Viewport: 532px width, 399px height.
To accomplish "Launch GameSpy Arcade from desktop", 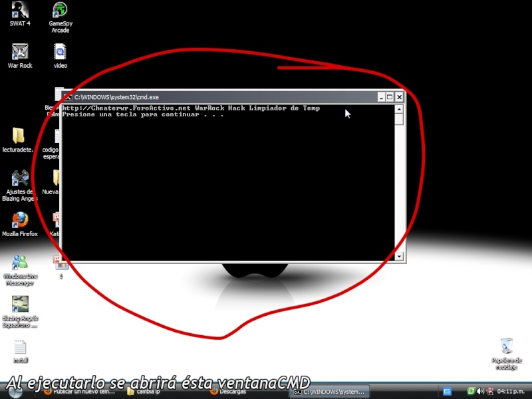I will point(61,17).
